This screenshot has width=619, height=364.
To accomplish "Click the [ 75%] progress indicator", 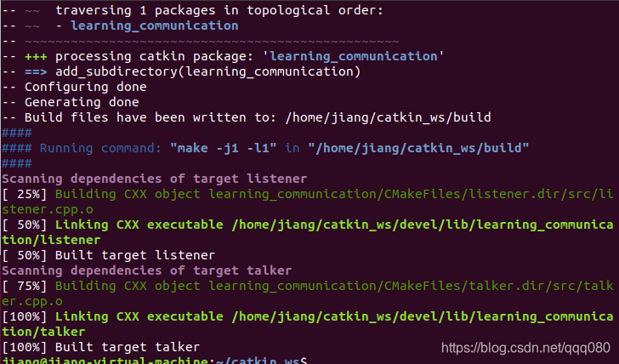I will (25, 286).
